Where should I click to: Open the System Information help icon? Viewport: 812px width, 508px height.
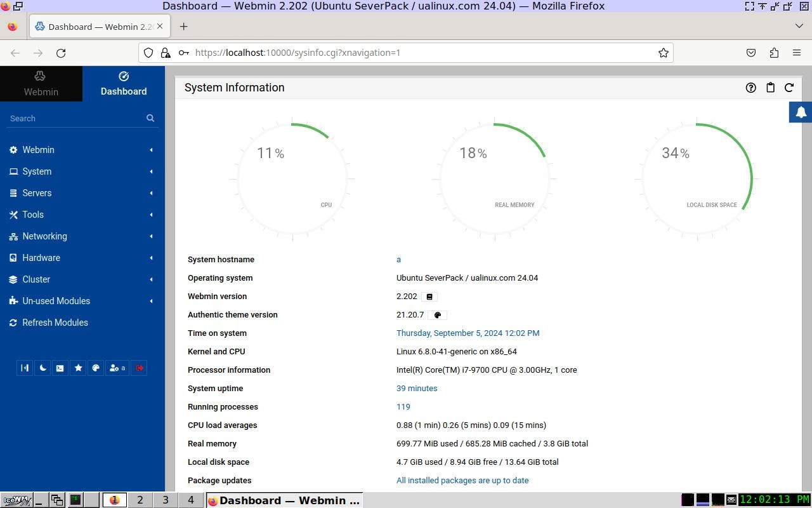[x=751, y=88]
